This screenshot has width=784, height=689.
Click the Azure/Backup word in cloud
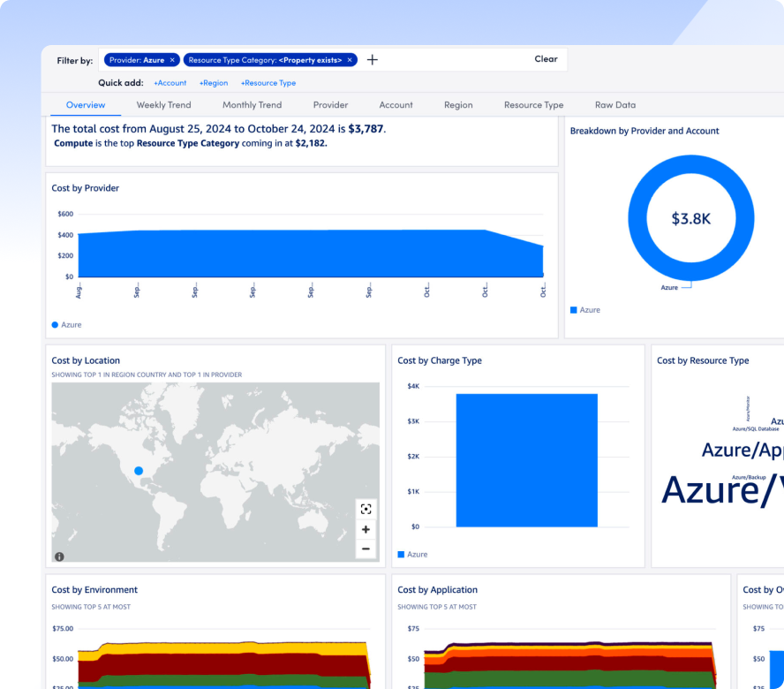749,477
